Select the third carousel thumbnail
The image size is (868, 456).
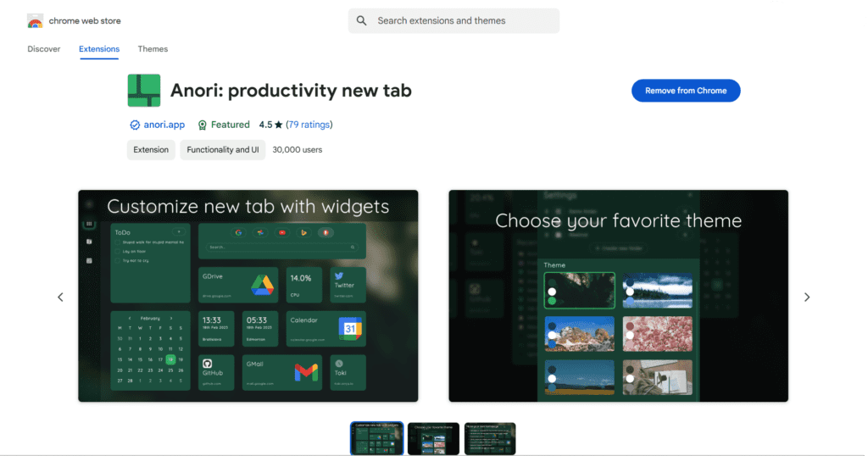pyautogui.click(x=490, y=438)
